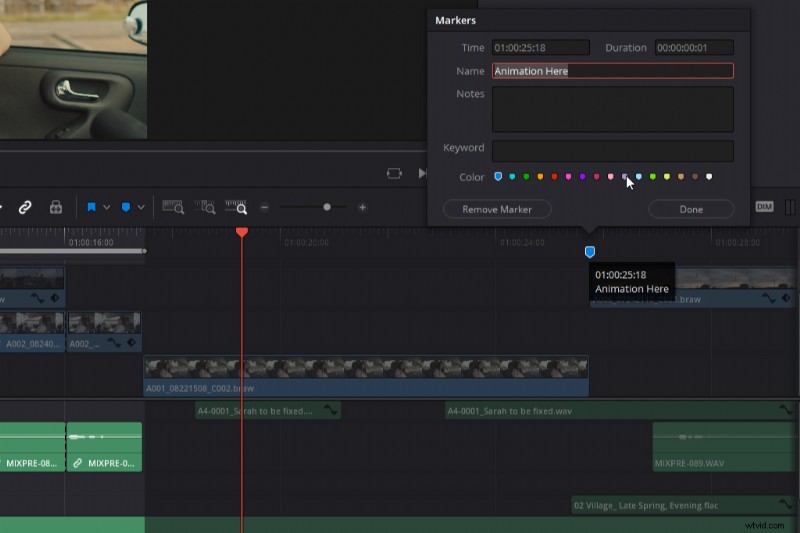Click the Detail Zoom icon
This screenshot has width=800, height=533.
click(x=205, y=207)
